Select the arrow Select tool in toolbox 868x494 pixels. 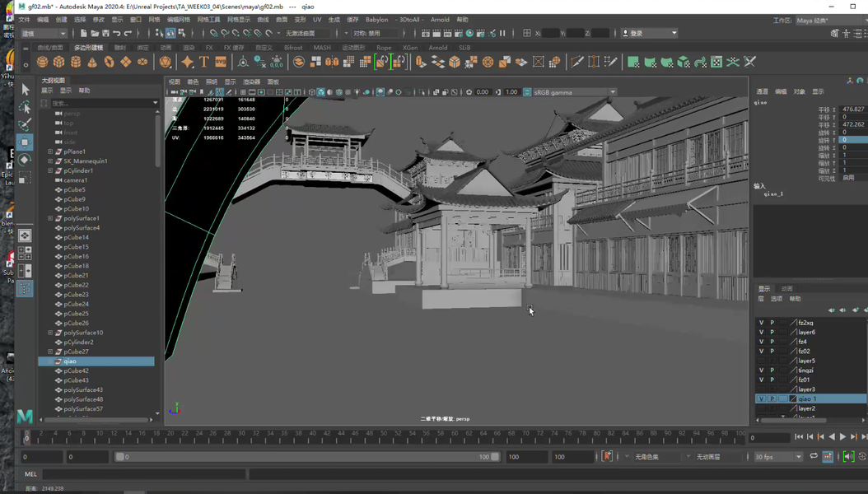coord(25,89)
